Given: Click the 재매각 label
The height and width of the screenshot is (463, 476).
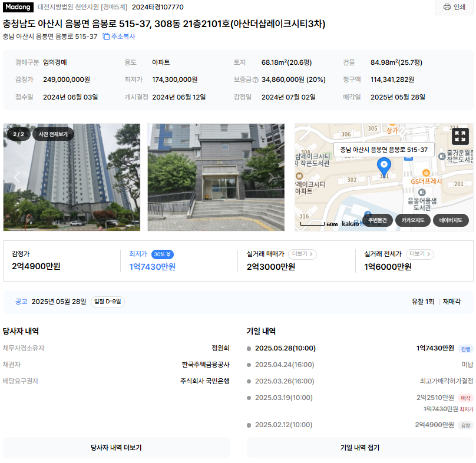Looking at the screenshot, I should click(452, 302).
